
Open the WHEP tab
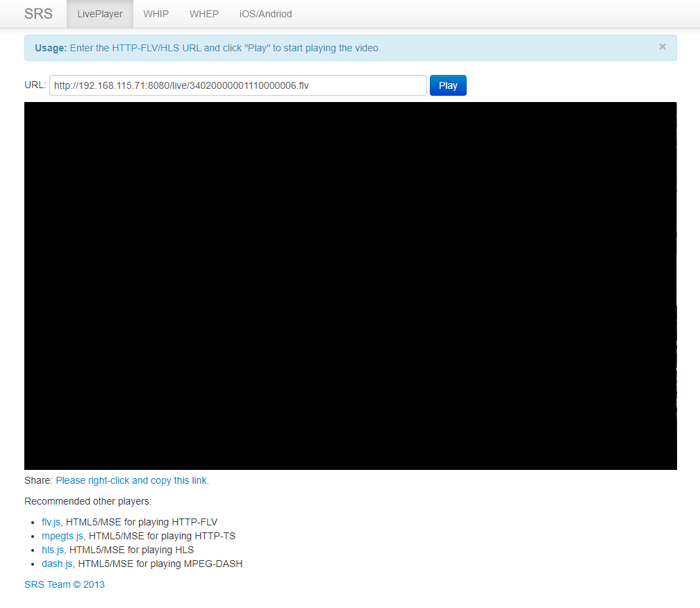(204, 14)
